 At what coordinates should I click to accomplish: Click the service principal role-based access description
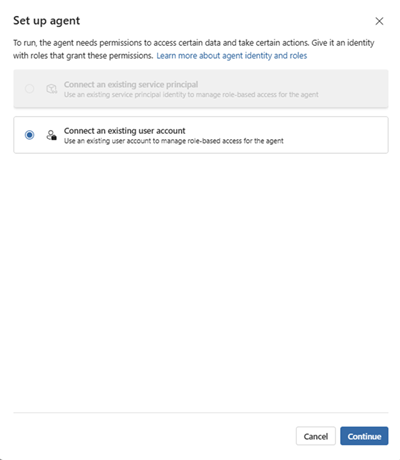pos(191,95)
